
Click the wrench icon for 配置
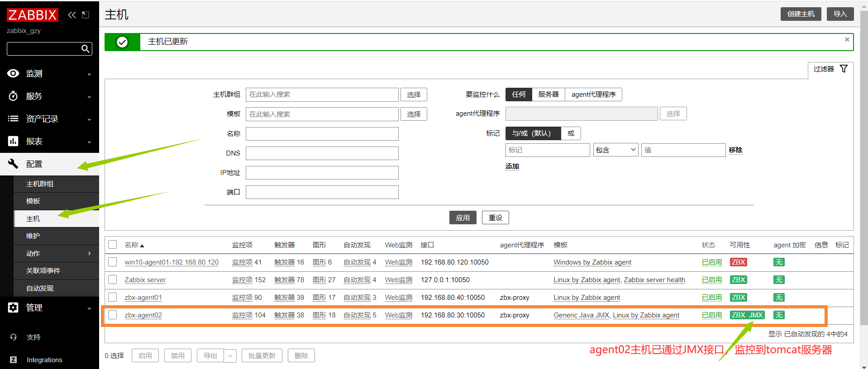(x=13, y=164)
